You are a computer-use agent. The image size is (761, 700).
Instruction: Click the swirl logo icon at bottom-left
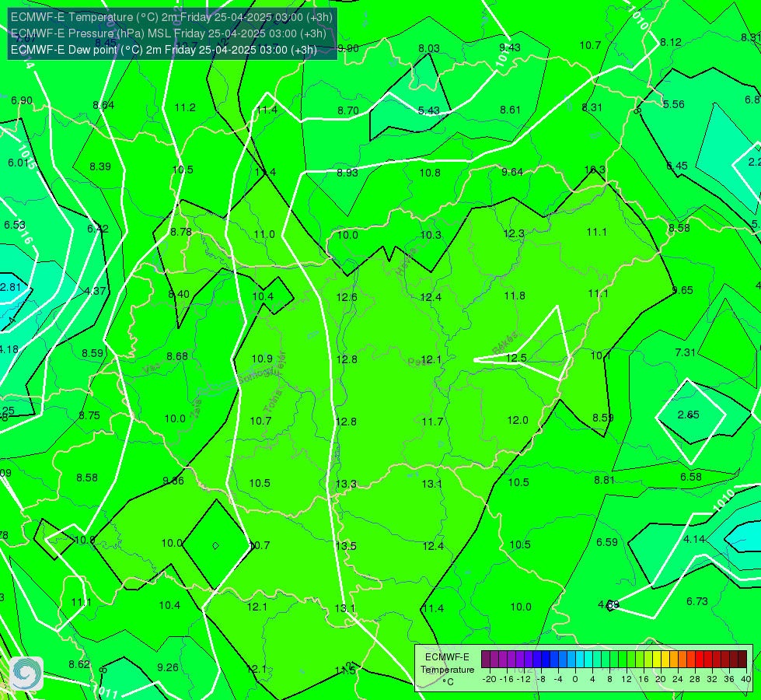point(26,674)
